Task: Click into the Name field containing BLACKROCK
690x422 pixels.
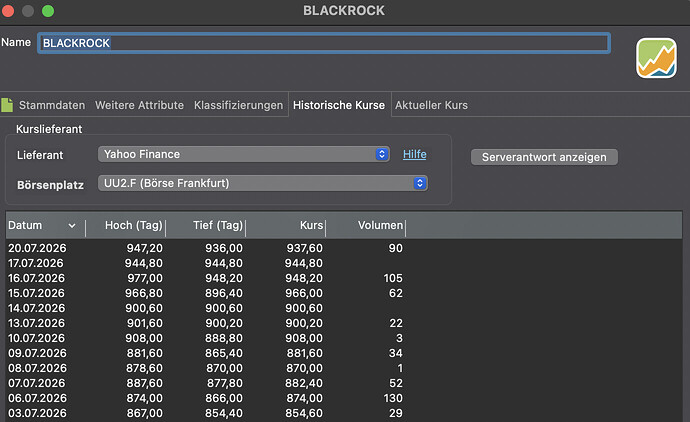Action: tap(324, 43)
